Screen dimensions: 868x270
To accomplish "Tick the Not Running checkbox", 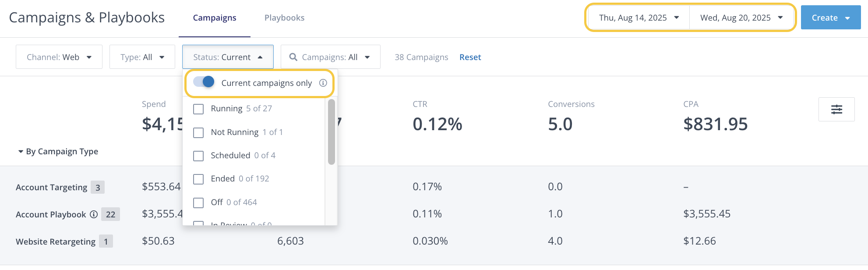I will click(x=198, y=132).
